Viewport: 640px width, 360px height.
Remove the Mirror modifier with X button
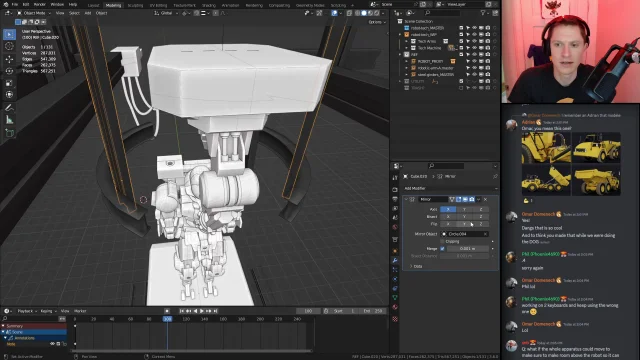click(x=485, y=199)
